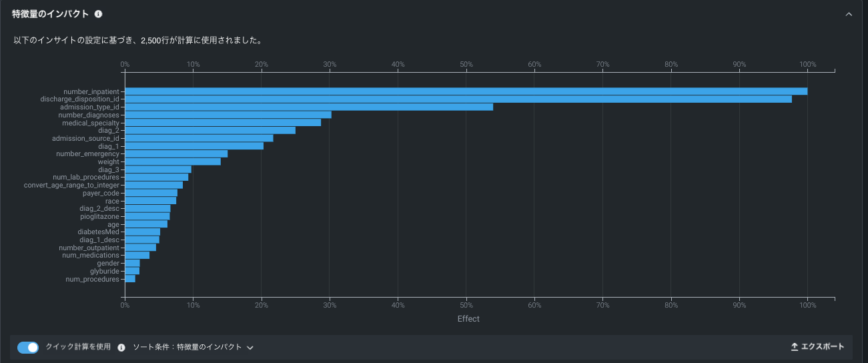Select the number_diagnoses bar
Viewport: 868px width, 363px height.
click(x=228, y=115)
